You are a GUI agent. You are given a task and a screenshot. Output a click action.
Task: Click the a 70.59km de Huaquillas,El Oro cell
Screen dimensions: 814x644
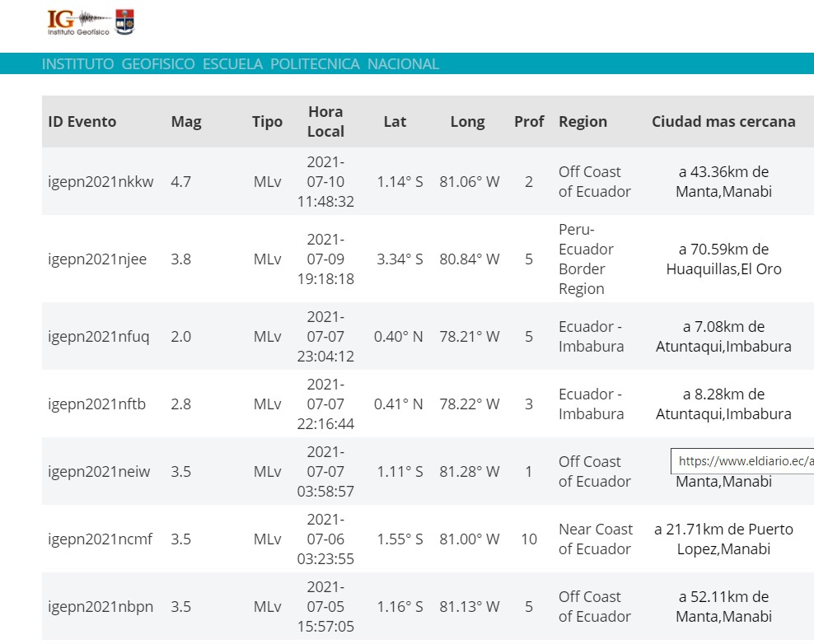pos(723,259)
